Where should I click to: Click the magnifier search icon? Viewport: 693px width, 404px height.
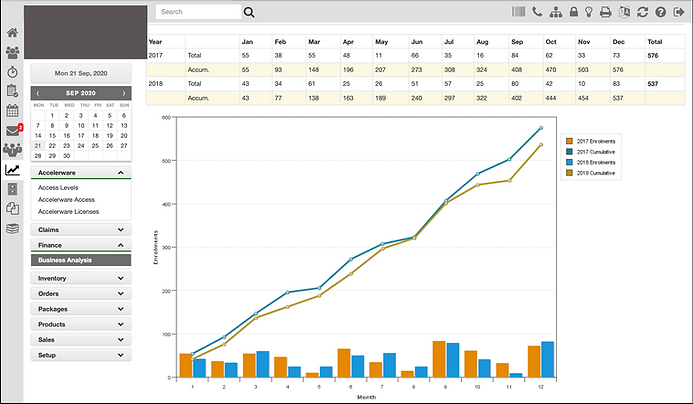point(249,12)
